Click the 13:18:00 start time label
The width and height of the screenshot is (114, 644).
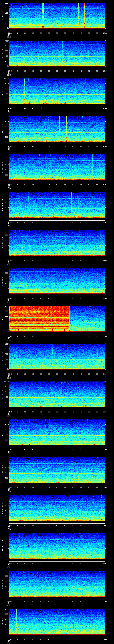[9, 184]
